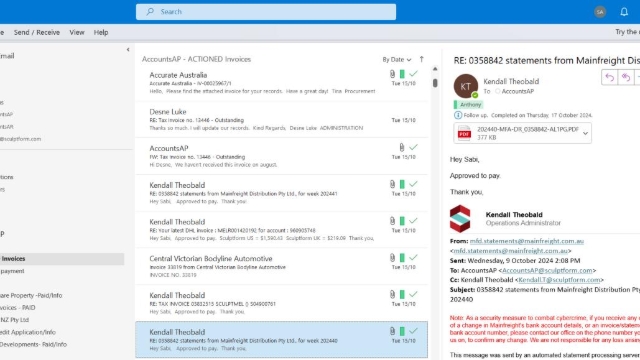Image resolution: width=640 pixels, height=360 pixels.
Task: Reverse sort order with the up arrow
Action: 422,59
